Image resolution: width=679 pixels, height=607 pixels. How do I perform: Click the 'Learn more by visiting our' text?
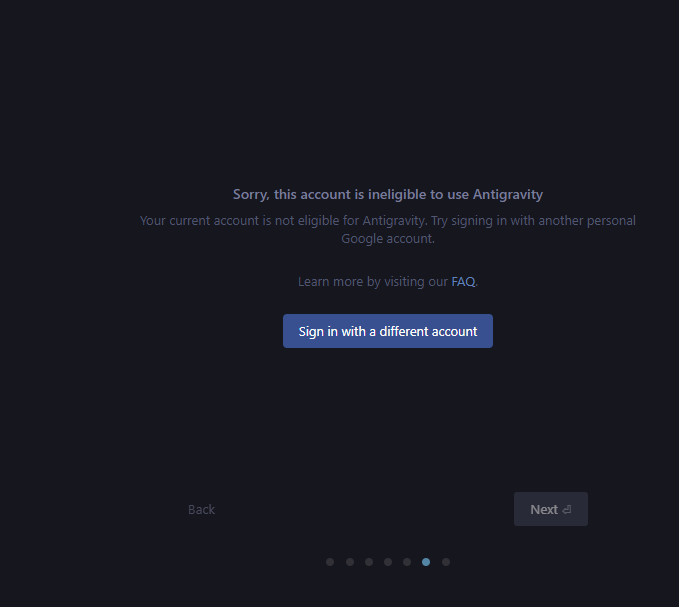[x=373, y=282]
